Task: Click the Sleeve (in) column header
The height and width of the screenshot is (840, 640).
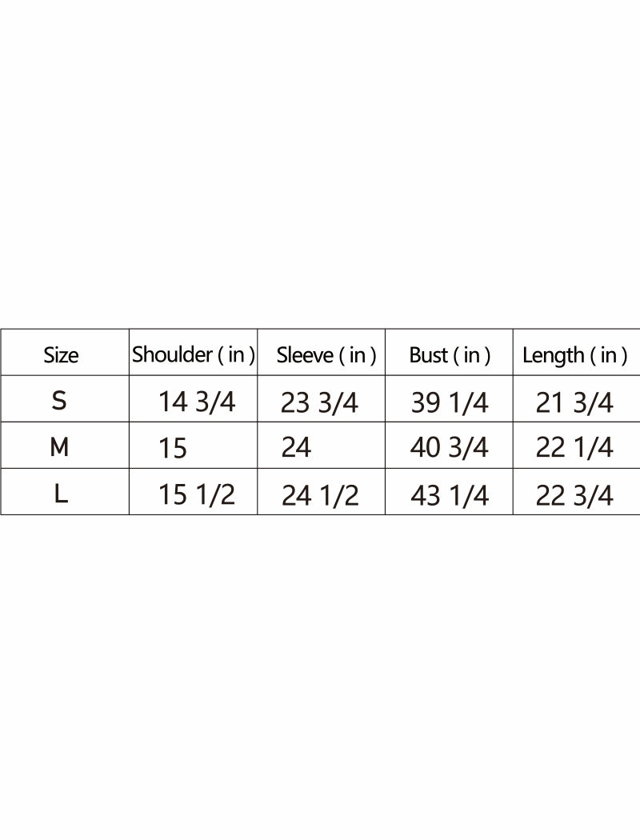Action: pyautogui.click(x=326, y=355)
